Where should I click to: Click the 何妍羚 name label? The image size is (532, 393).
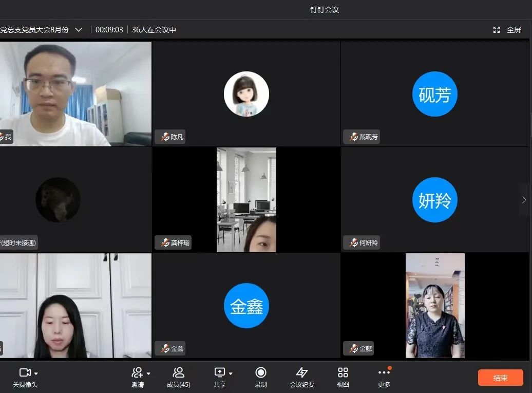tap(369, 242)
